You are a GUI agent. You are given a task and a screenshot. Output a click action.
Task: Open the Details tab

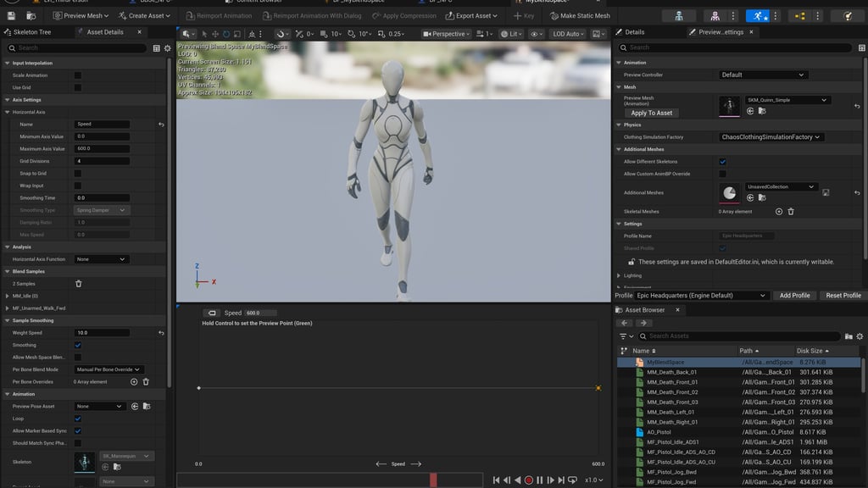(x=634, y=31)
